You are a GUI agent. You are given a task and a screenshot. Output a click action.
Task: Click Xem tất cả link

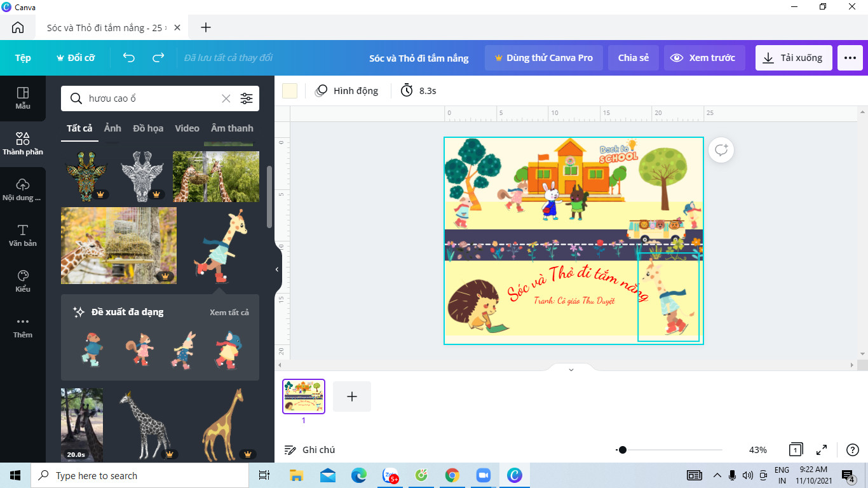(x=229, y=313)
